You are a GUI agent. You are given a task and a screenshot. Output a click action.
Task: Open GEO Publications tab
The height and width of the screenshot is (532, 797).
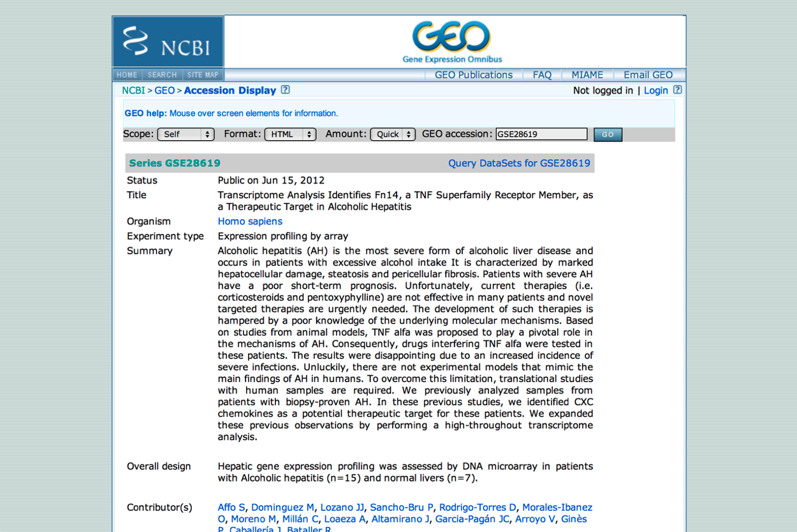coord(474,75)
